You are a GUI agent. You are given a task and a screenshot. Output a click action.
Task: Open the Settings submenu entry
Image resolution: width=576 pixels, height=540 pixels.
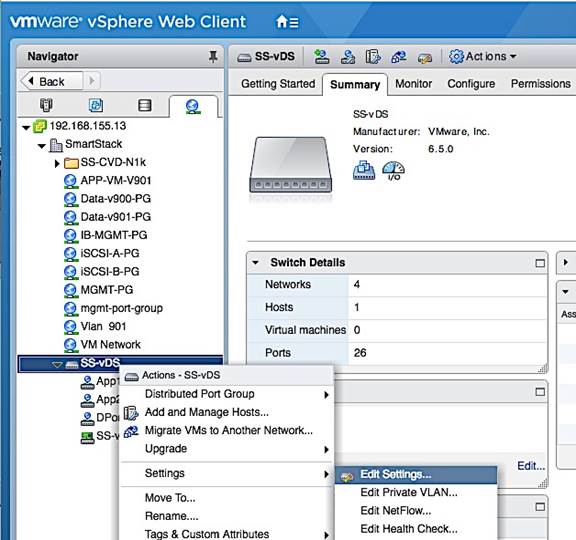(x=226, y=474)
